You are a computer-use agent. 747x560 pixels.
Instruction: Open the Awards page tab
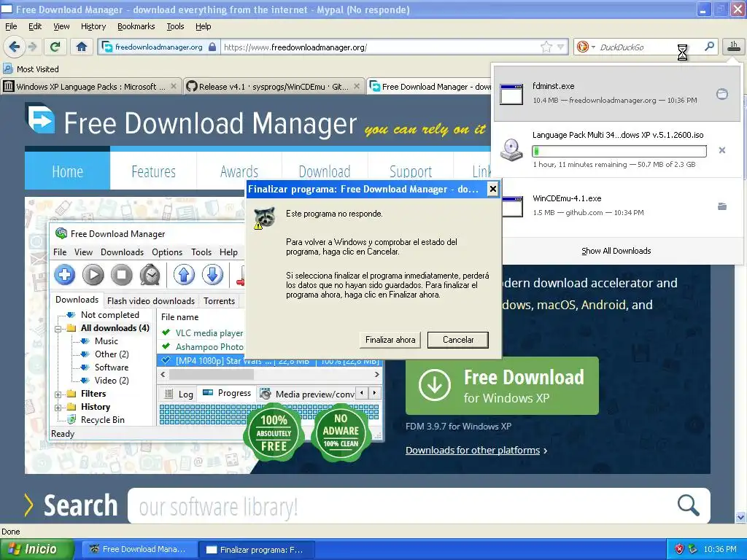coord(239,171)
